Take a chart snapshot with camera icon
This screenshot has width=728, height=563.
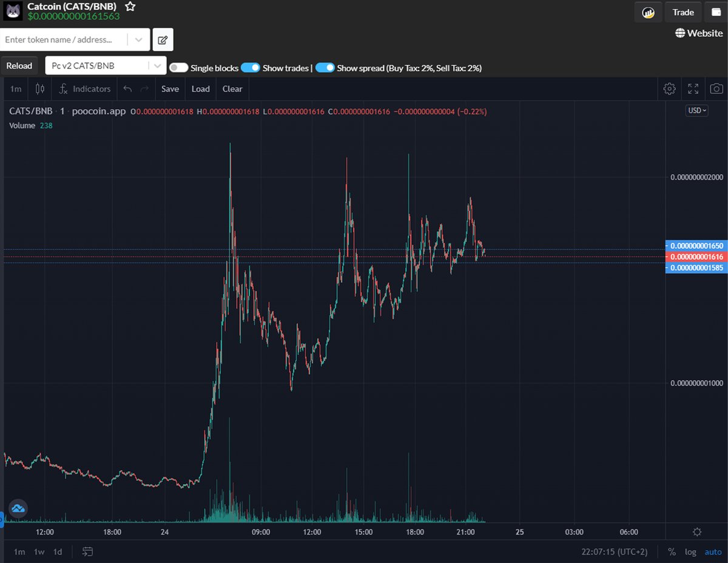(x=716, y=89)
